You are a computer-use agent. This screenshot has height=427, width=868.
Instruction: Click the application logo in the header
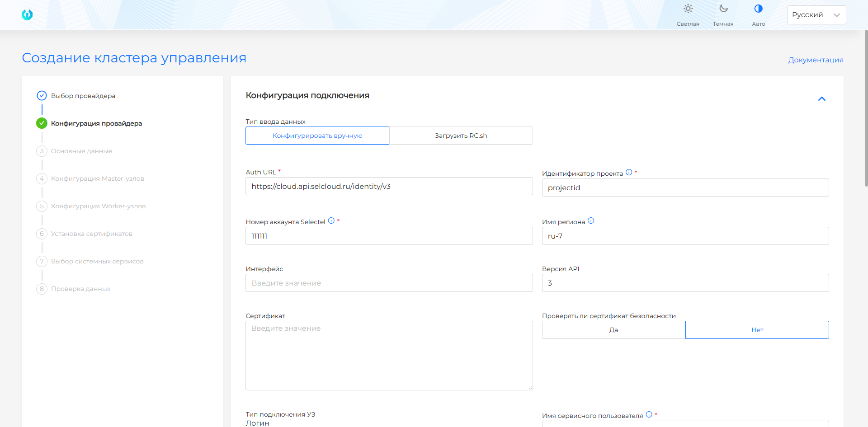point(27,14)
